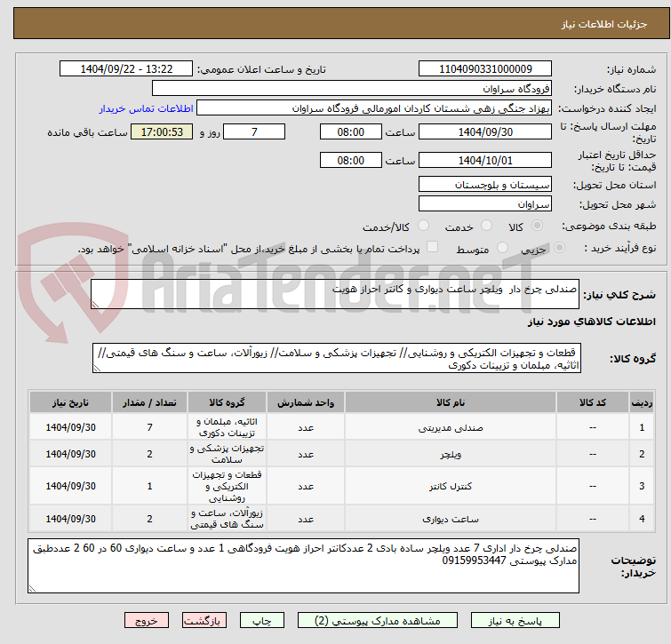Click the نام کالا column header
671x644 pixels.
tap(451, 402)
